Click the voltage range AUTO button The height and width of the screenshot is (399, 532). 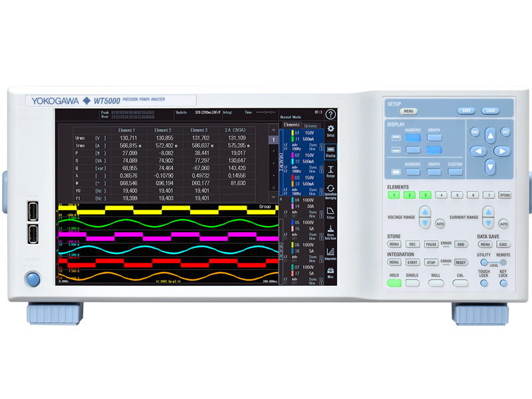coord(440,224)
